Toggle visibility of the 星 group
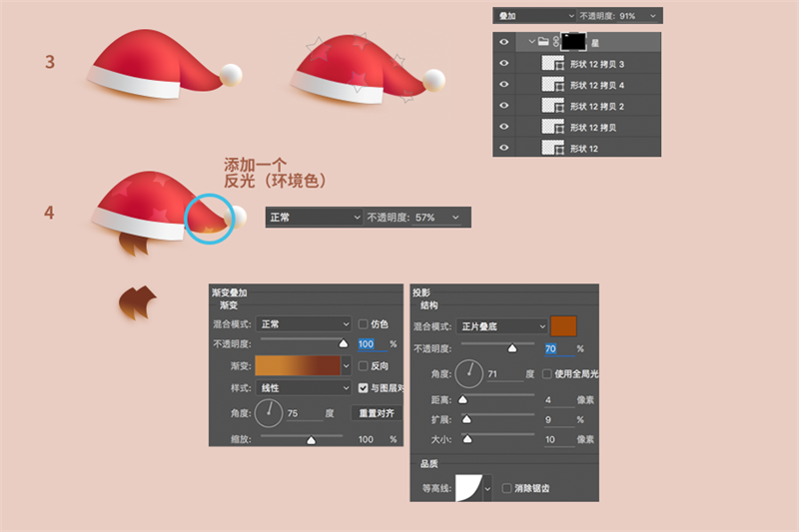Image resolution: width=799 pixels, height=532 pixels. (x=504, y=42)
